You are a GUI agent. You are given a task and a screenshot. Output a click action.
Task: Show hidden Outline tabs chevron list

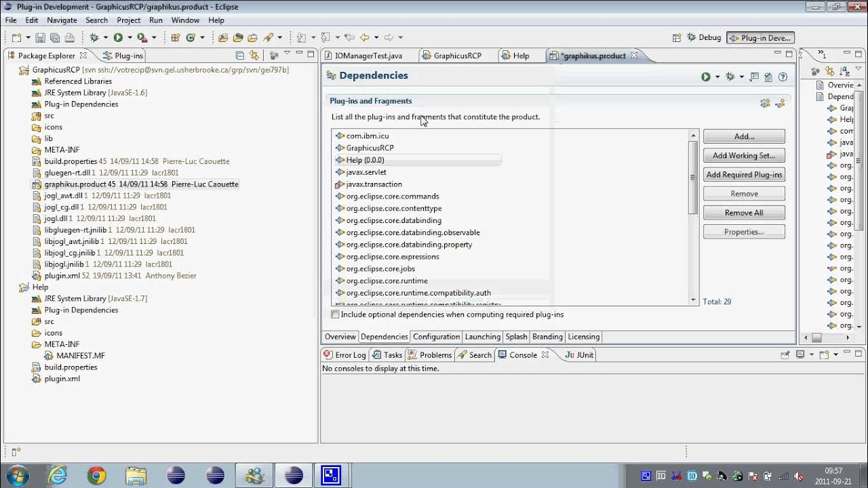pos(822,54)
